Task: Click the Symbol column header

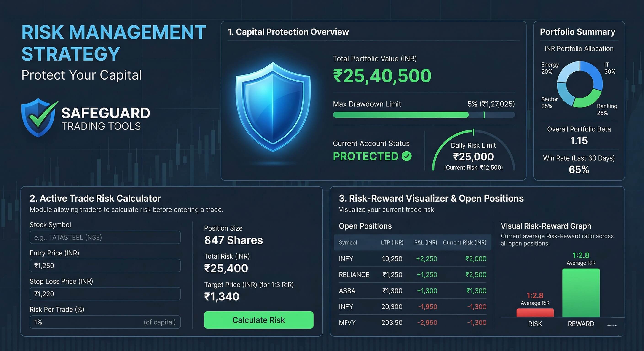Action: [x=348, y=242]
